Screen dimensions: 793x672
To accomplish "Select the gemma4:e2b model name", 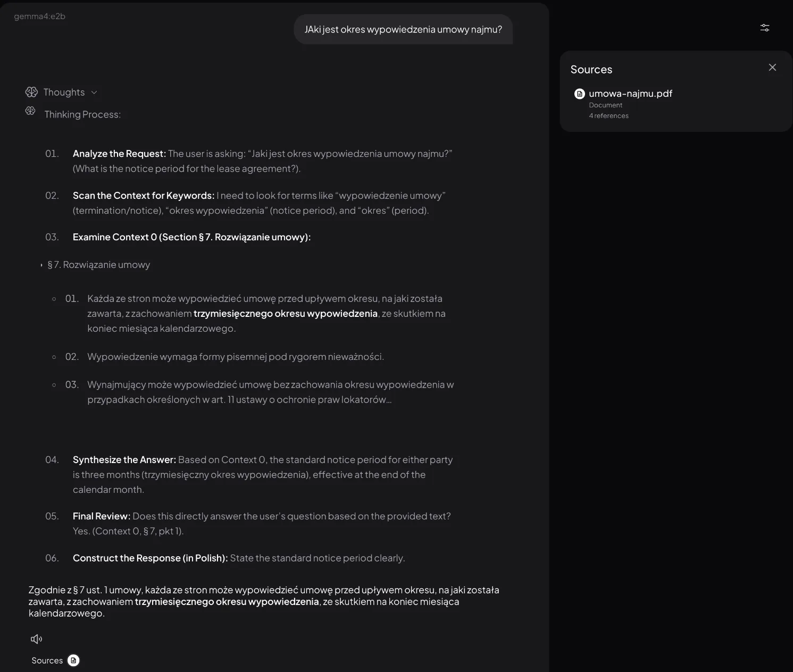I will pos(39,16).
